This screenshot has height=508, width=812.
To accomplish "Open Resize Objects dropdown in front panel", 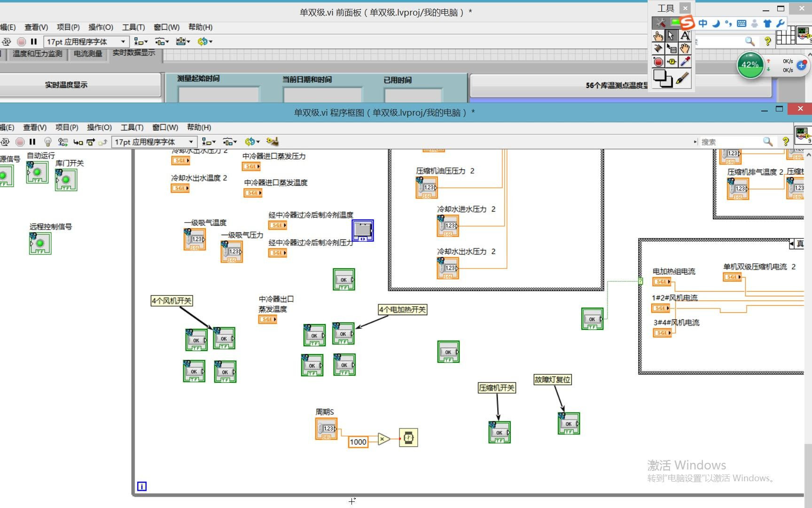I will coord(183,41).
